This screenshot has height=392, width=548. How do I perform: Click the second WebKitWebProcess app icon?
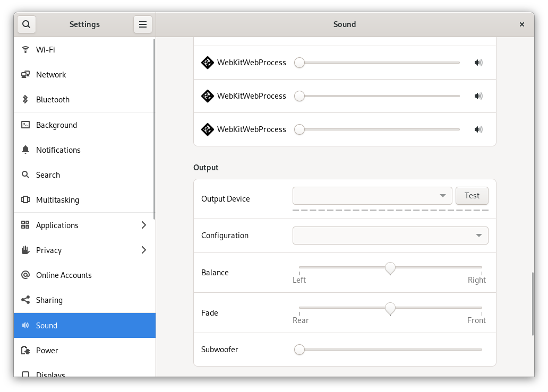208,96
